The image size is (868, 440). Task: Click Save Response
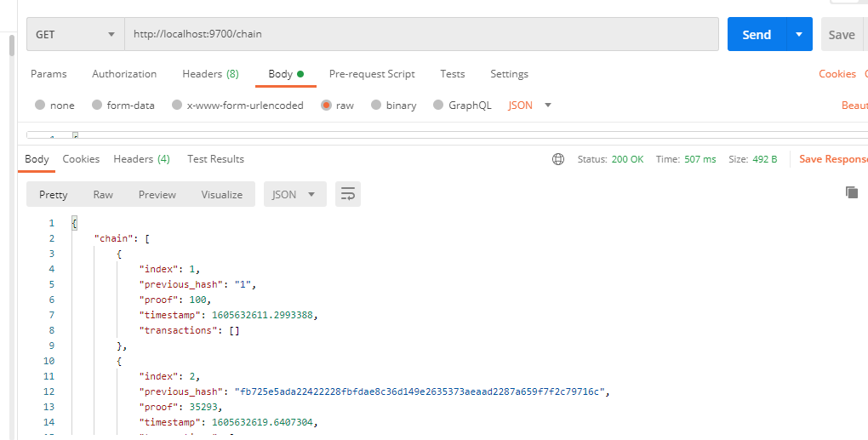point(833,159)
